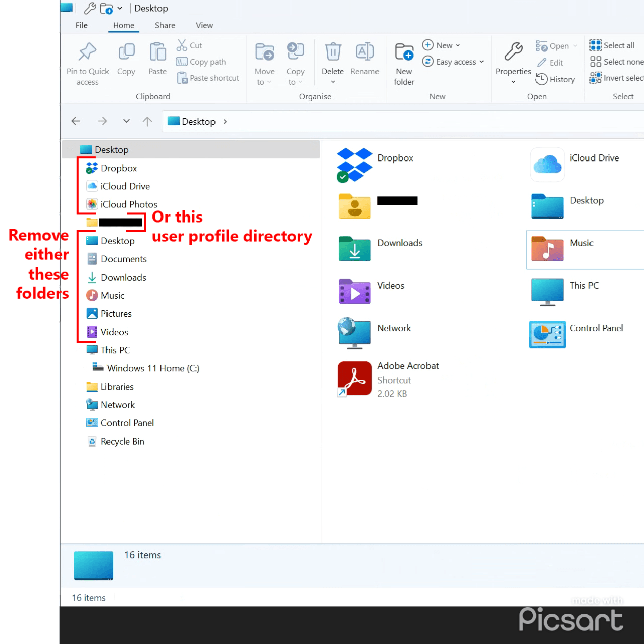
Task: Click Edit in the ribbon
Action: (x=550, y=63)
